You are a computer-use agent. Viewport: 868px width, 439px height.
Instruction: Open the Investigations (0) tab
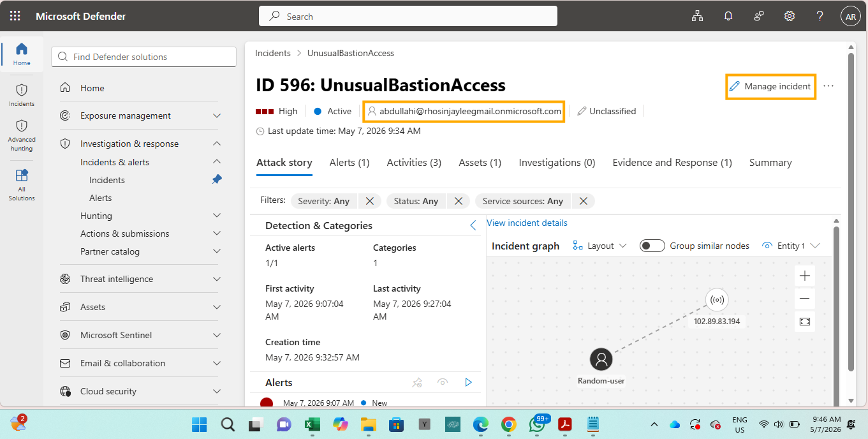pos(557,163)
